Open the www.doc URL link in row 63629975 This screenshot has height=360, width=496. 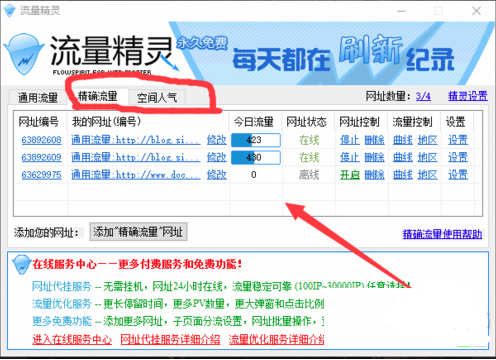coord(136,175)
